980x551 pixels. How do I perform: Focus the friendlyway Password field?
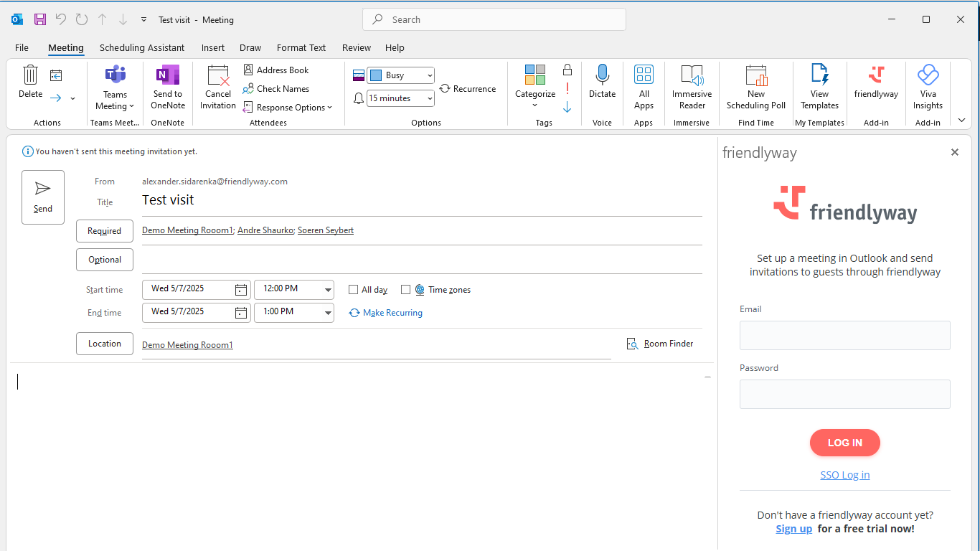coord(845,394)
